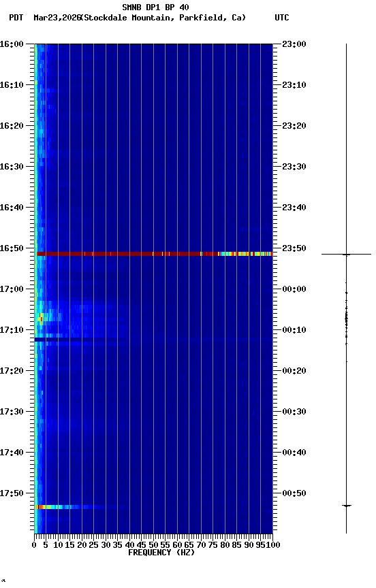Viewport: 376px width, 588px height.
Task: Click the '75' frequency axis label
Action: [213, 546]
